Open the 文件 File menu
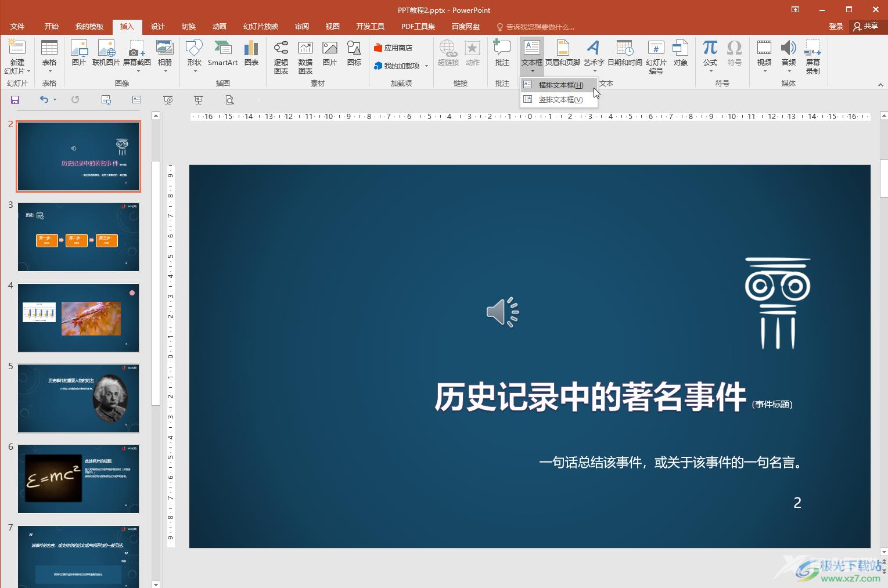The height and width of the screenshot is (588, 888). pos(17,27)
